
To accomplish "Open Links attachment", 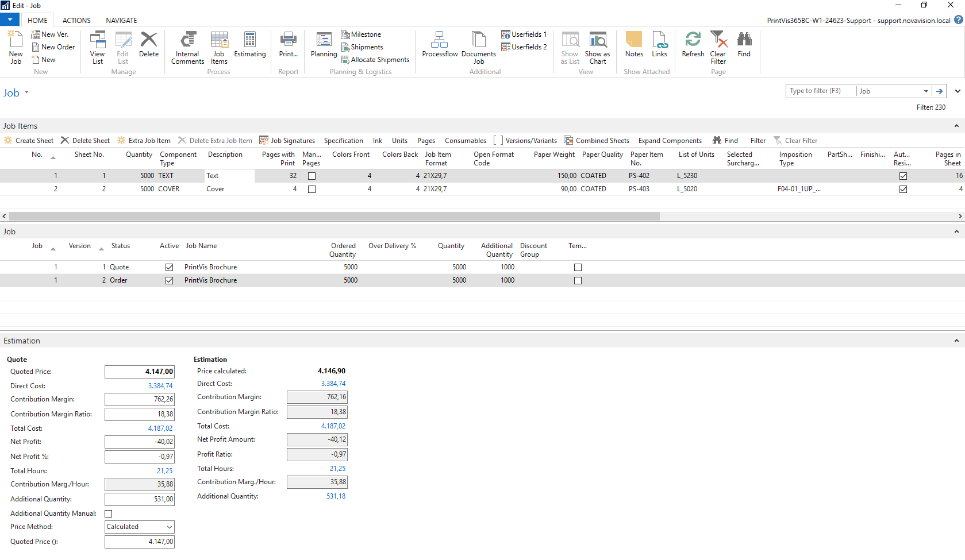I will click(659, 45).
